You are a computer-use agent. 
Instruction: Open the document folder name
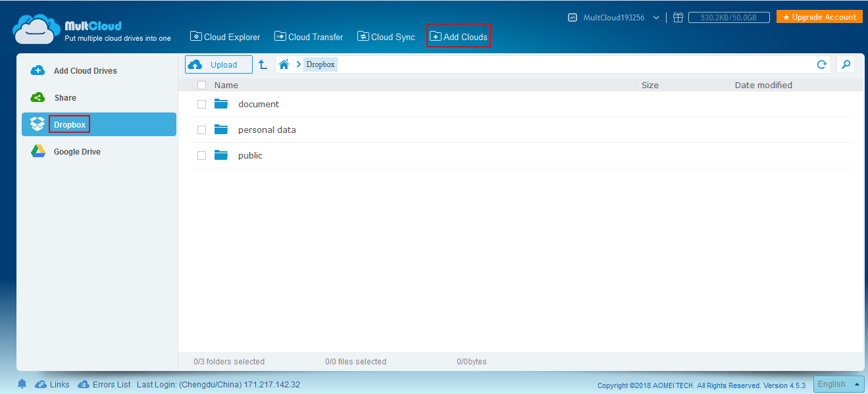click(259, 104)
